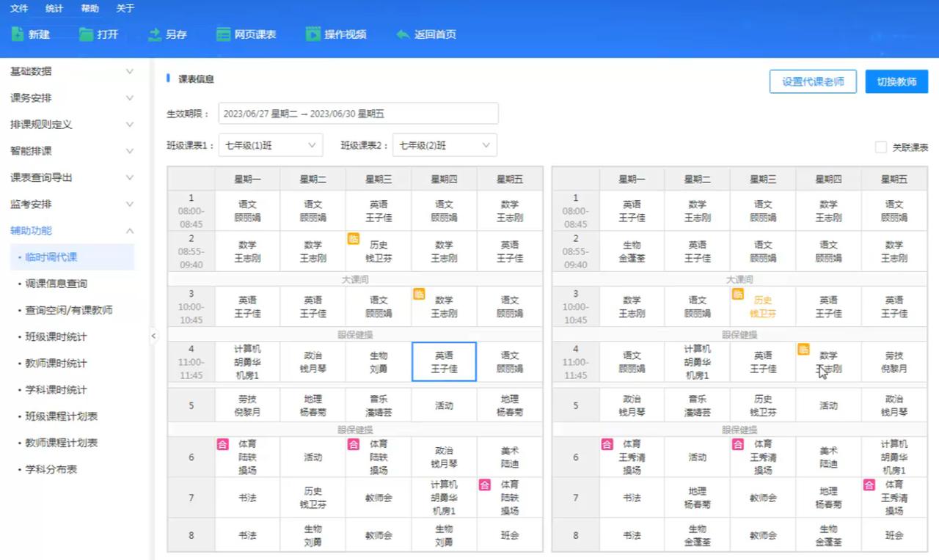Click the 打开 (open) folder icon
939x560 pixels.
[86, 34]
